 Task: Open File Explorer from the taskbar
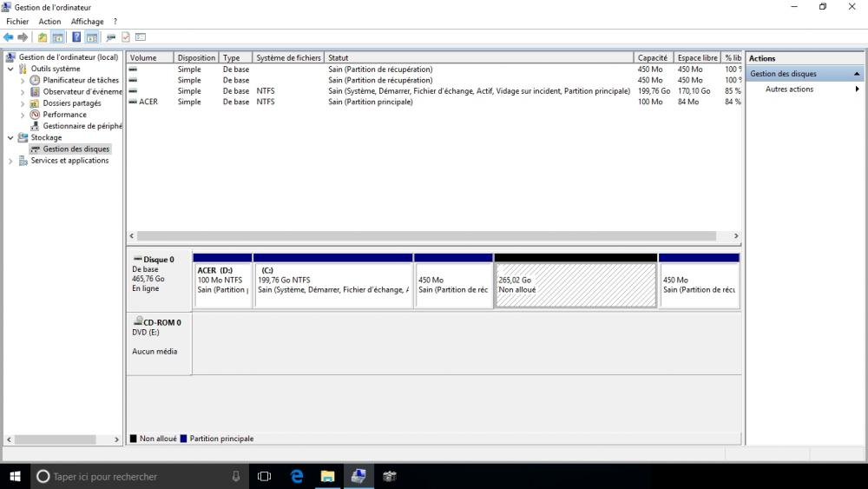[328, 476]
